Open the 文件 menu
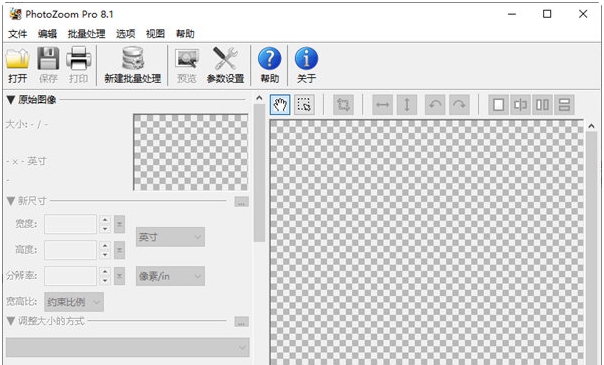 (x=18, y=34)
